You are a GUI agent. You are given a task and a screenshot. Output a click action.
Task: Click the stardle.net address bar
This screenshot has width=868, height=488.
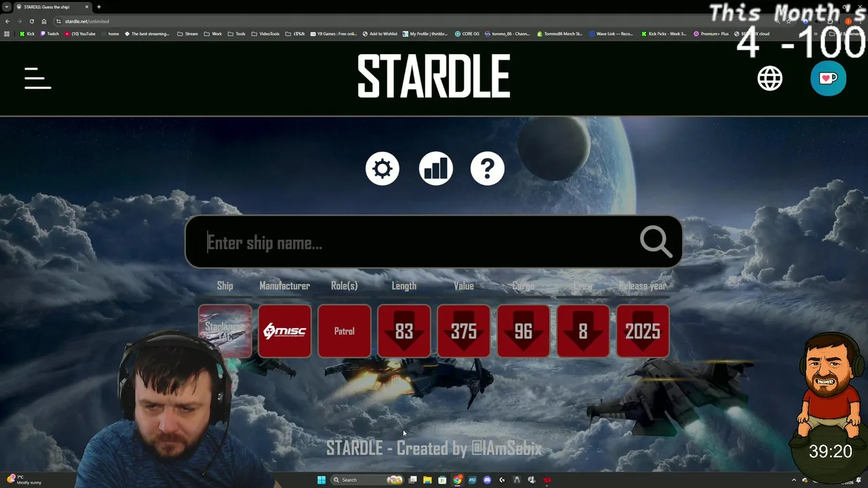[407, 21]
